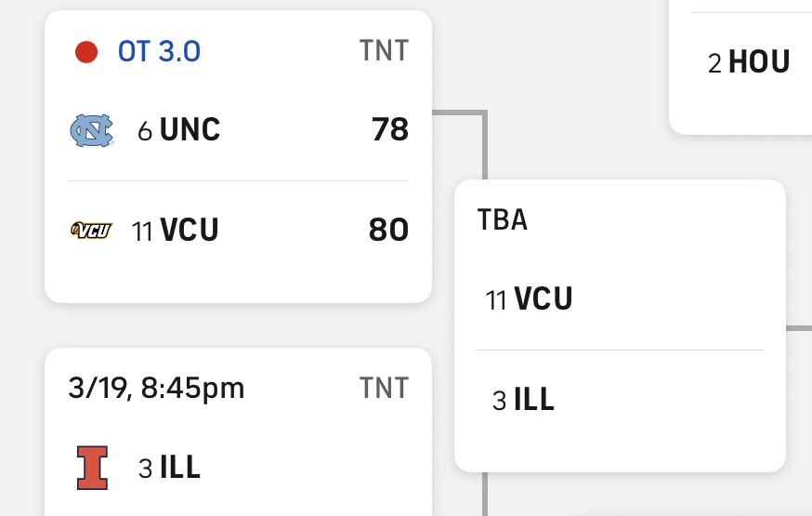Select 3 ILL in the 8:45pm game
The height and width of the screenshot is (516, 812).
[x=169, y=468]
